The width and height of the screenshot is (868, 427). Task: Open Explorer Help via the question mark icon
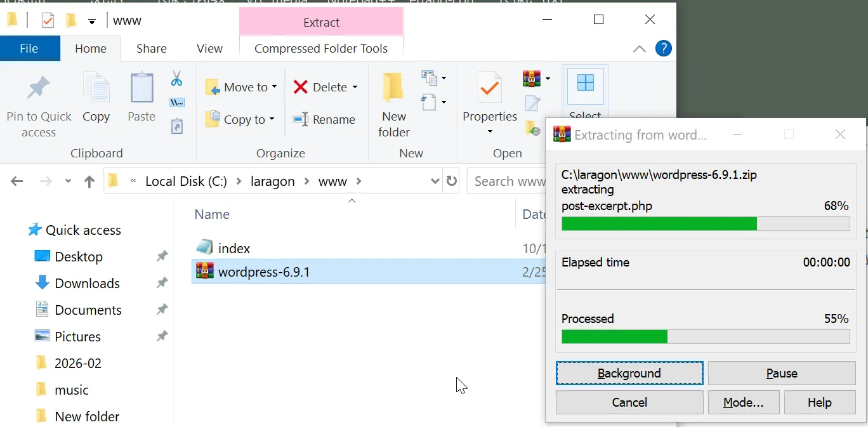[x=663, y=48]
